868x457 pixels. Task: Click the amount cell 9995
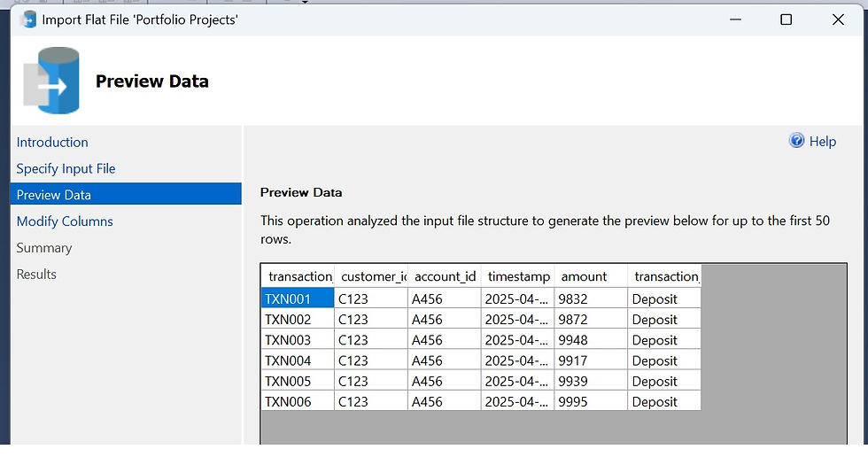[592, 401]
